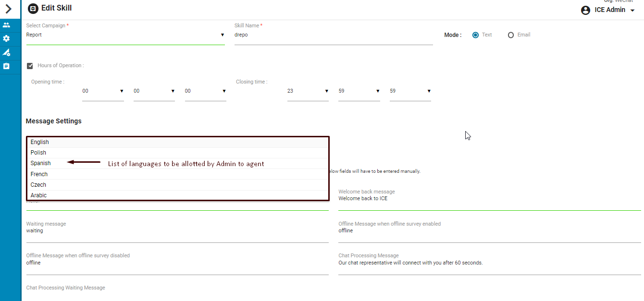The image size is (644, 301).
Task: Click the ICE Admin account avatar icon
Action: coord(585,10)
